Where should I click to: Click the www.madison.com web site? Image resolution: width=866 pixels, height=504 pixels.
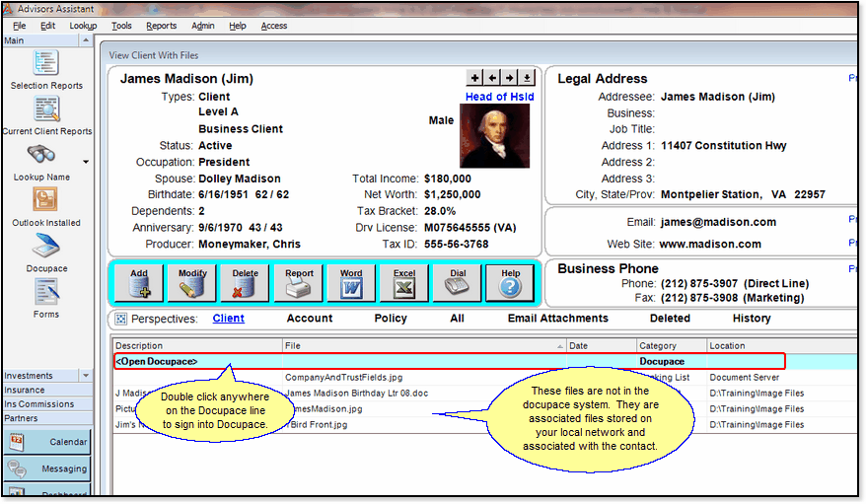[x=710, y=244]
